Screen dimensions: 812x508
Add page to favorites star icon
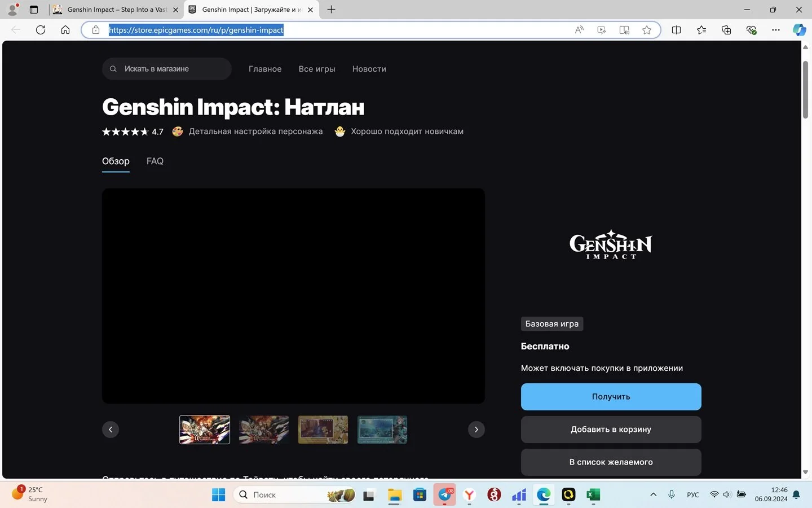coord(647,30)
